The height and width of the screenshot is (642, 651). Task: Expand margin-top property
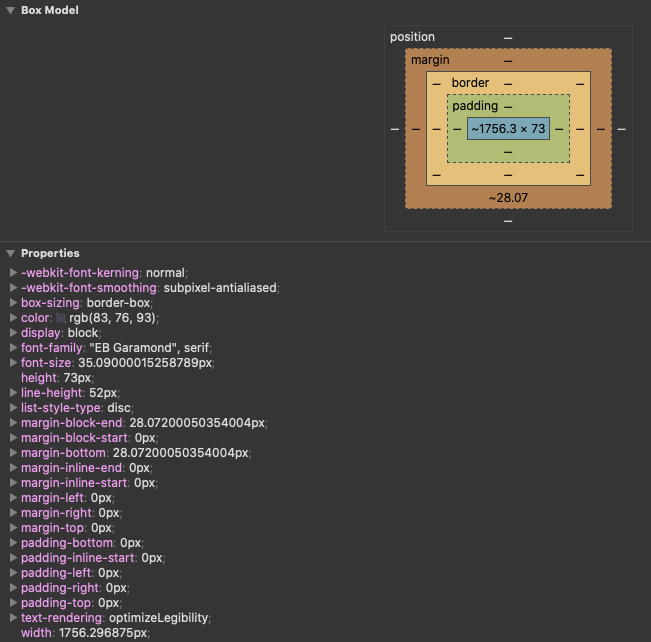[13, 527]
